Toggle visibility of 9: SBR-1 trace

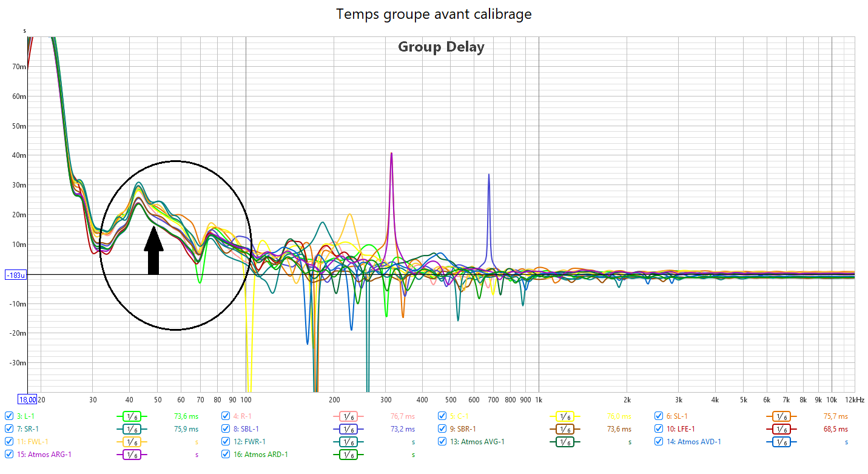point(442,429)
